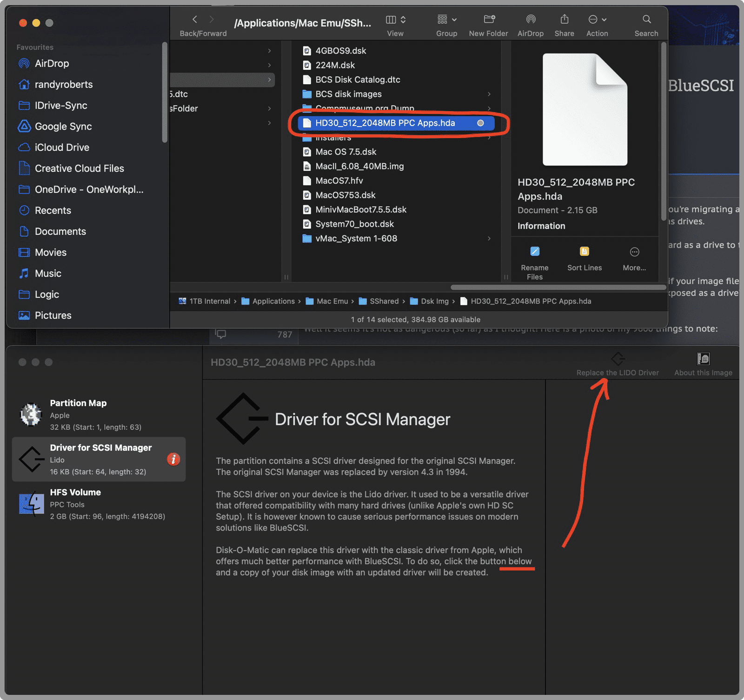Click Applications in the path bar
The height and width of the screenshot is (700, 744).
click(x=273, y=301)
